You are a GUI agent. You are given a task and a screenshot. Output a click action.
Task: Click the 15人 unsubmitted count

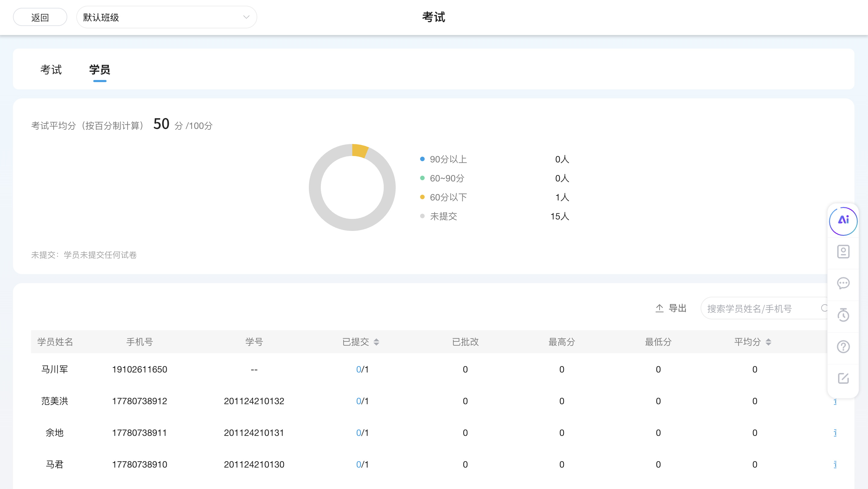click(x=560, y=216)
